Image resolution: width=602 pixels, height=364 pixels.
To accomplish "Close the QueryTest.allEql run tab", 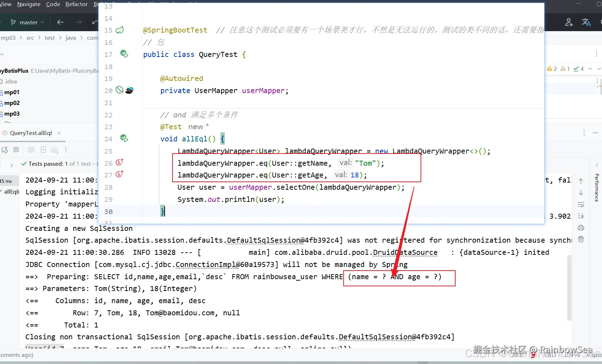I will 59,133.
